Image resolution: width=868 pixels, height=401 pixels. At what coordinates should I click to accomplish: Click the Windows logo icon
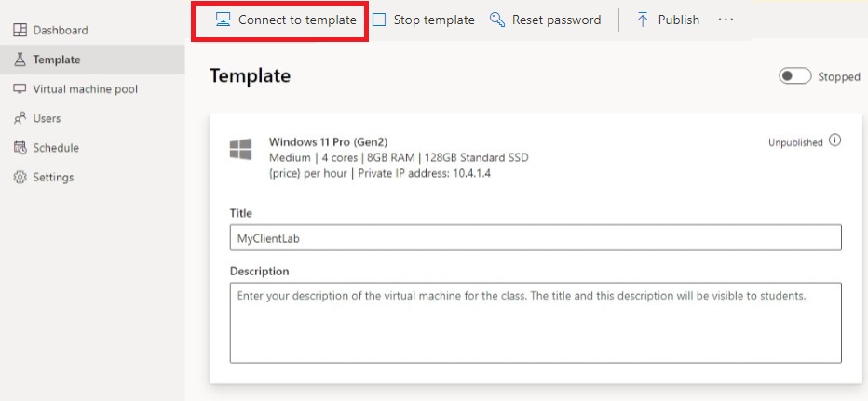[240, 149]
